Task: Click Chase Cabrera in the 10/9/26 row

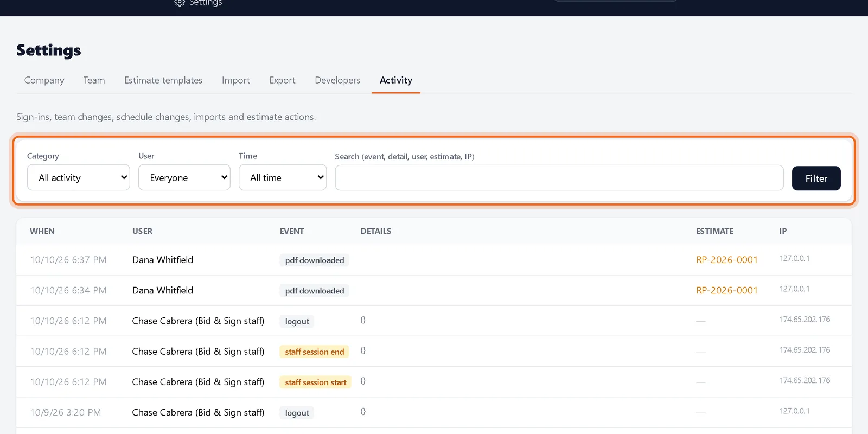Action: [198, 412]
